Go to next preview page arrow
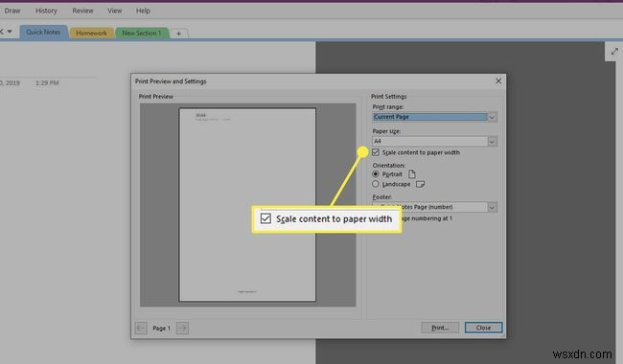The height and width of the screenshot is (364, 623). [182, 328]
